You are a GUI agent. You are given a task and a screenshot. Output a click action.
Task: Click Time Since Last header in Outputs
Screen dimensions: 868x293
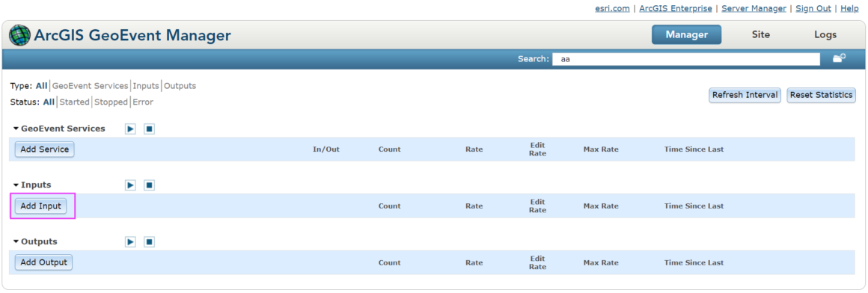694,262
